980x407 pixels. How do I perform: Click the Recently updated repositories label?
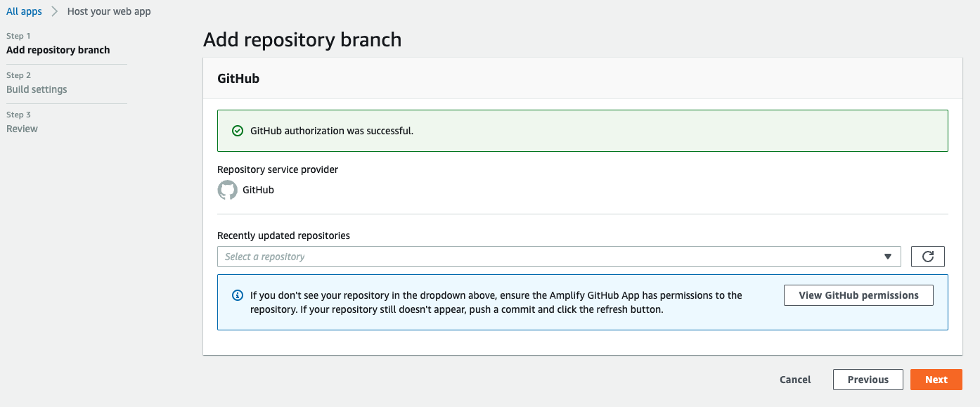coord(283,235)
